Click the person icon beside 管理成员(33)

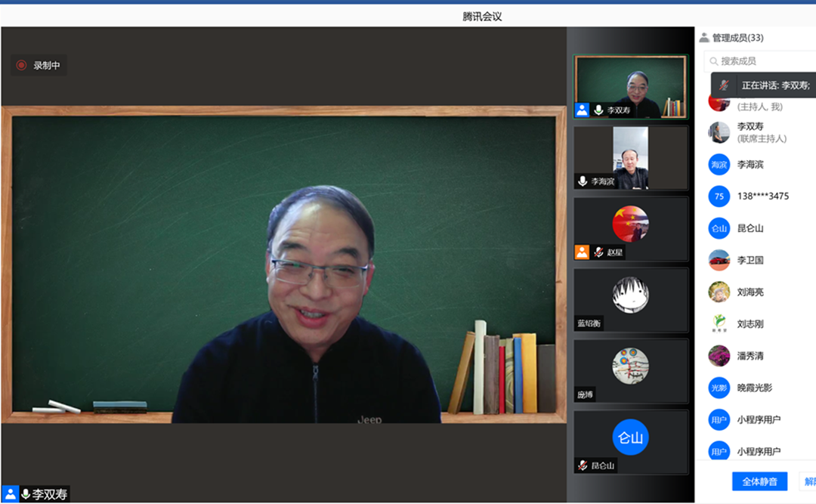coord(704,38)
